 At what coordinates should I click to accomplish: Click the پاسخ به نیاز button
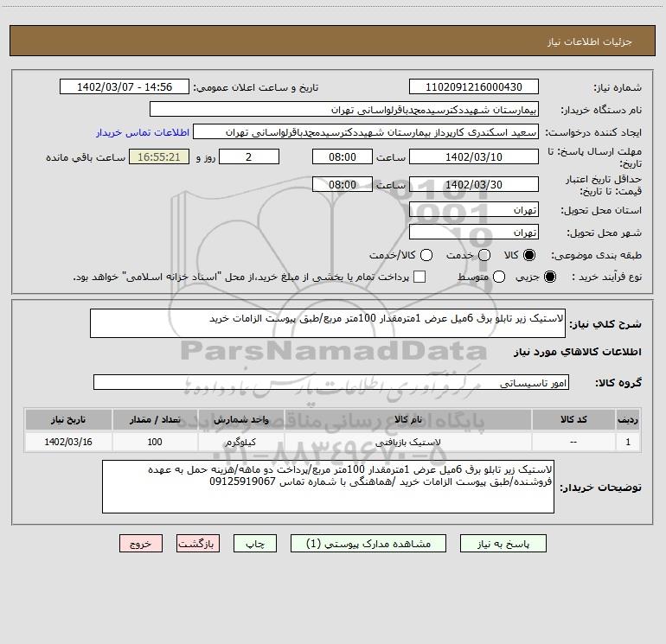[x=503, y=544]
